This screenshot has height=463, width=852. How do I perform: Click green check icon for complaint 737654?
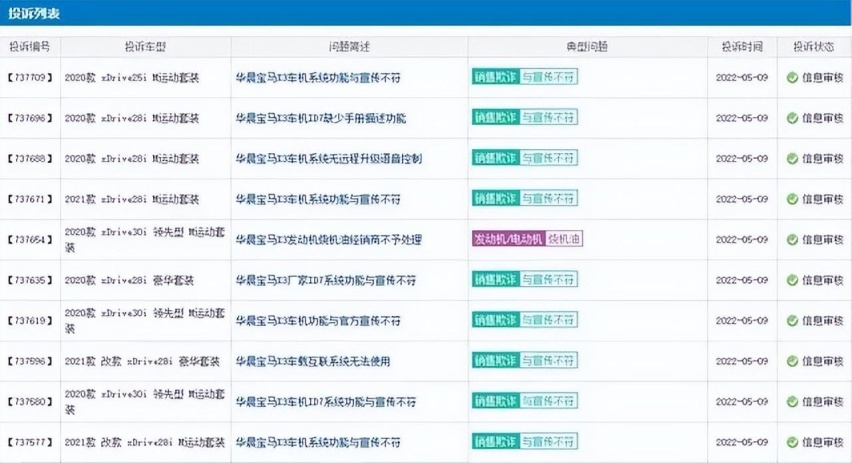(792, 240)
